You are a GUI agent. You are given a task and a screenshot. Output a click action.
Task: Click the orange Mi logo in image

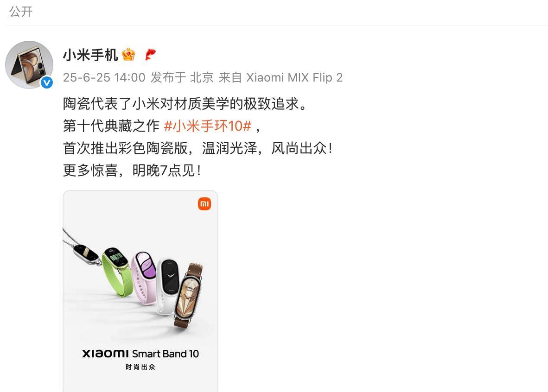pyautogui.click(x=204, y=204)
